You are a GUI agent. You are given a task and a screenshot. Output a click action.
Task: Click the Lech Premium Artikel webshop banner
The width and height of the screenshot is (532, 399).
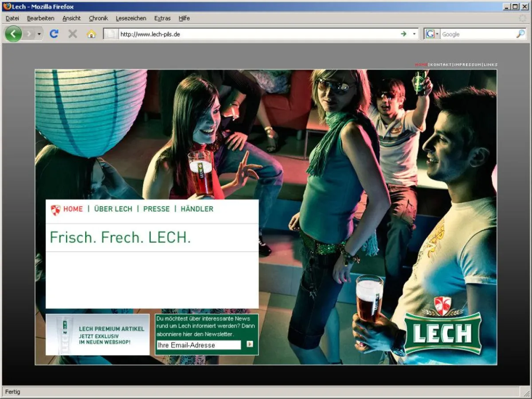coord(98,335)
